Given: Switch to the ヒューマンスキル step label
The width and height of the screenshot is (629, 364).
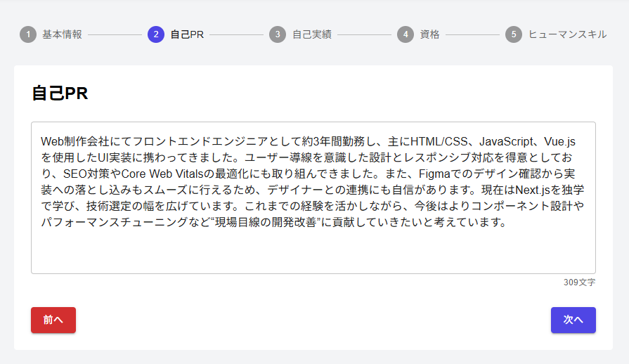Looking at the screenshot, I should coord(567,34).
